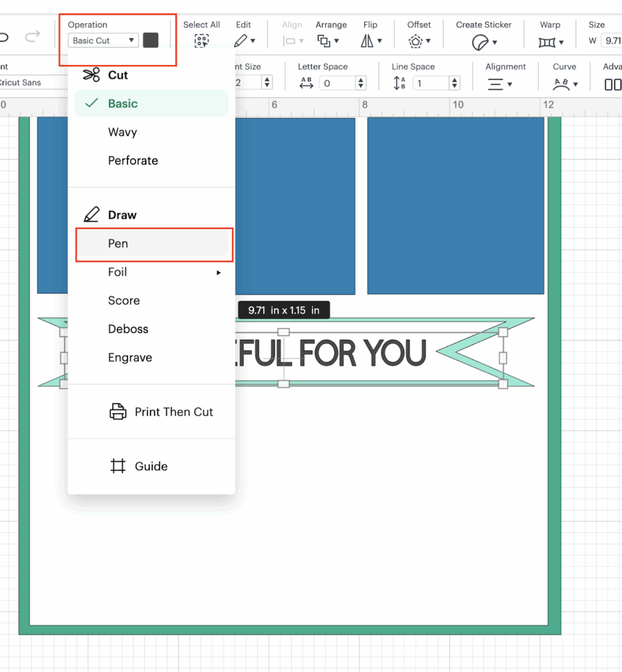This screenshot has width=622, height=672.
Task: Open the Basic Cut operation dropdown
Action: point(103,40)
